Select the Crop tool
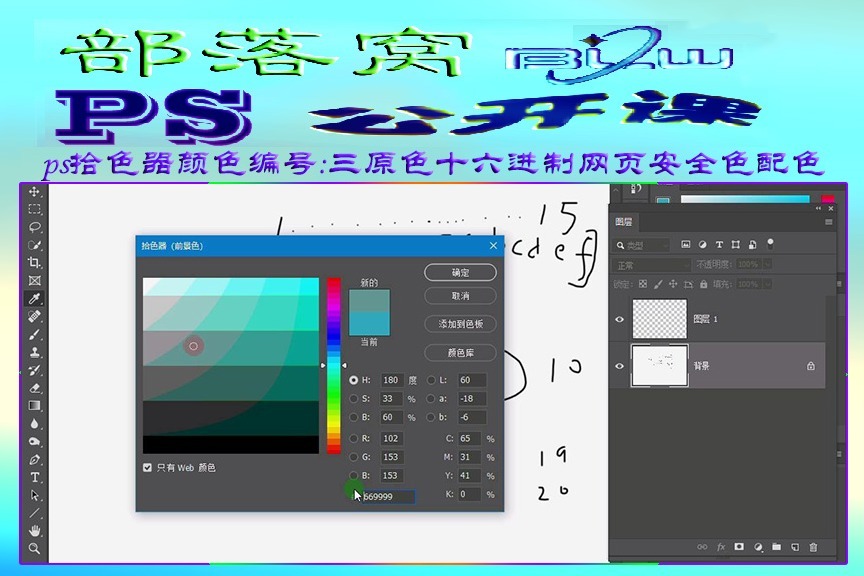The image size is (864, 576). (34, 263)
